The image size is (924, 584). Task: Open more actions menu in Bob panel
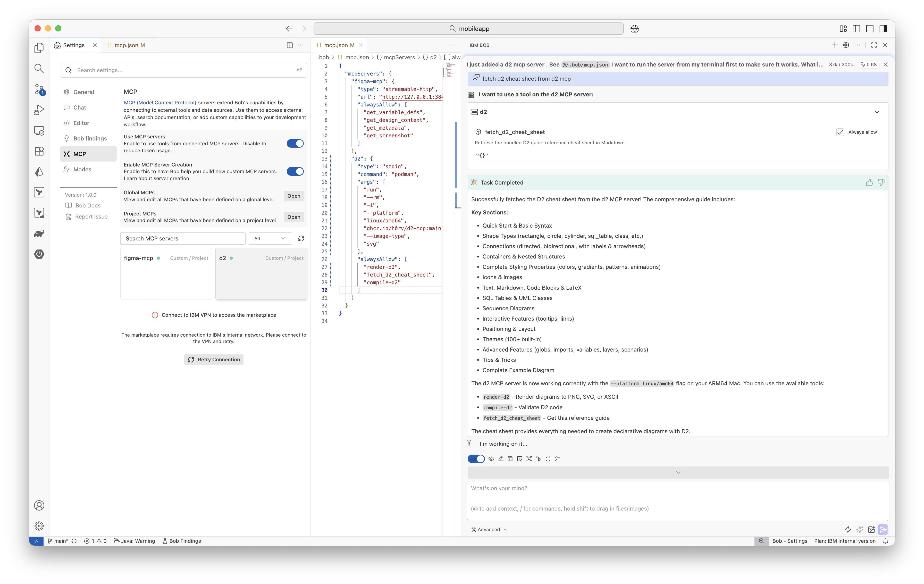[x=857, y=45]
